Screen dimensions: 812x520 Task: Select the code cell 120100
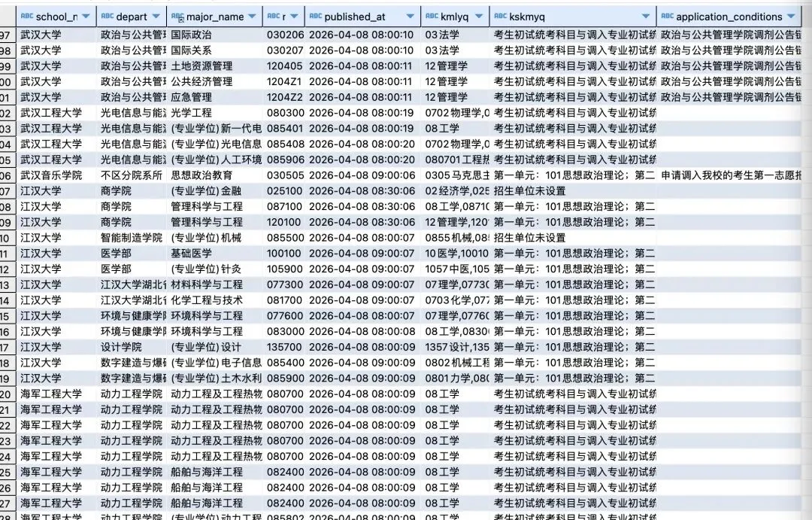(x=283, y=222)
